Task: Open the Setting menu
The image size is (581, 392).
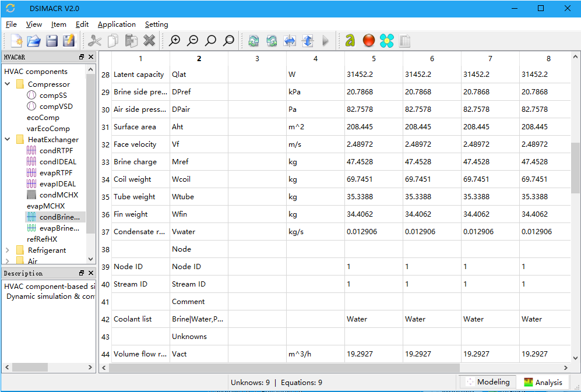Action: pyautogui.click(x=156, y=24)
